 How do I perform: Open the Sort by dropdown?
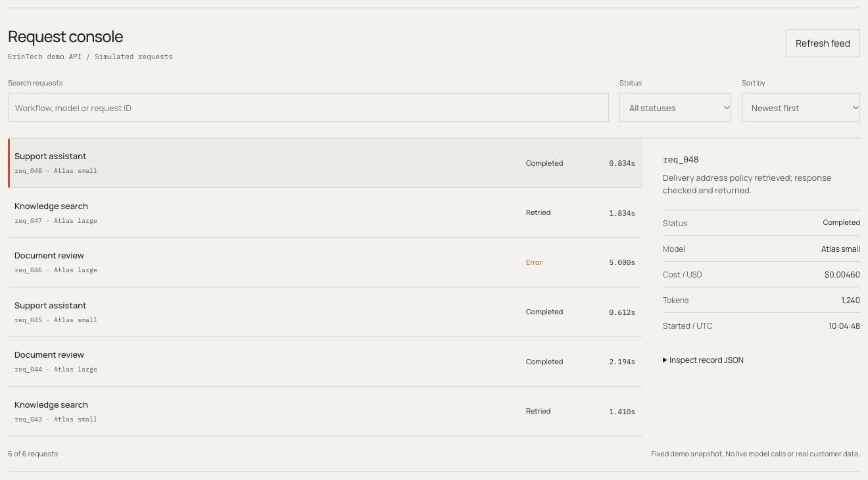click(x=801, y=108)
